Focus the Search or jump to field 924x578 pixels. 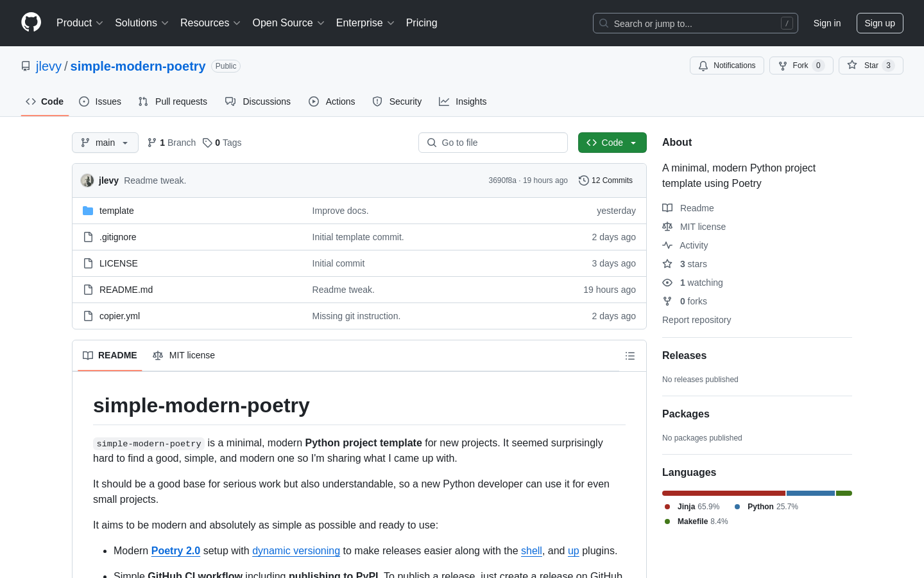696,23
